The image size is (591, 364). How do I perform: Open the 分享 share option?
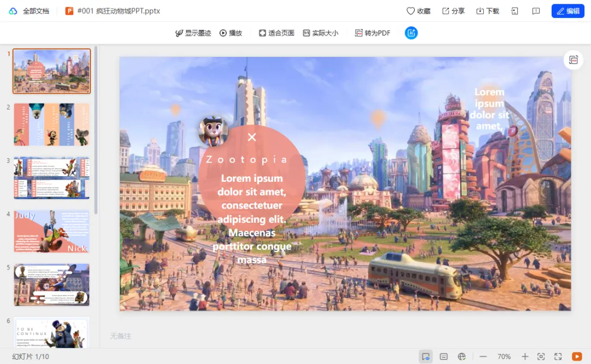click(x=453, y=11)
